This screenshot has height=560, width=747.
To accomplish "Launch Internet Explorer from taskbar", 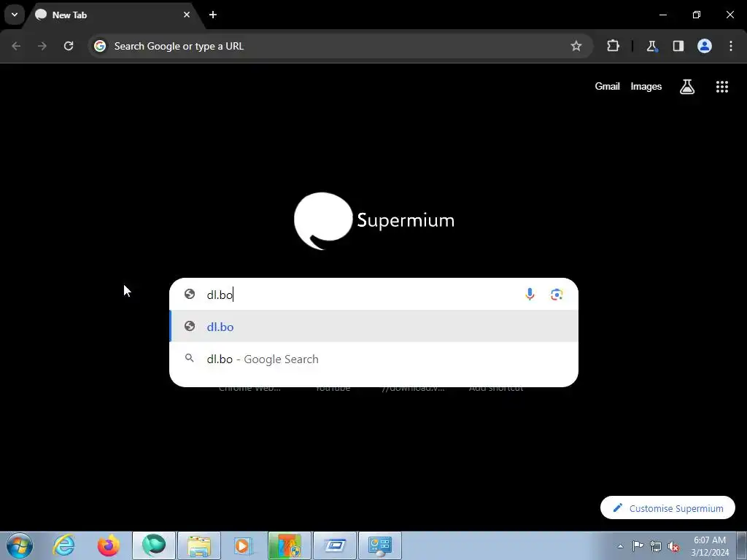I will (64, 545).
